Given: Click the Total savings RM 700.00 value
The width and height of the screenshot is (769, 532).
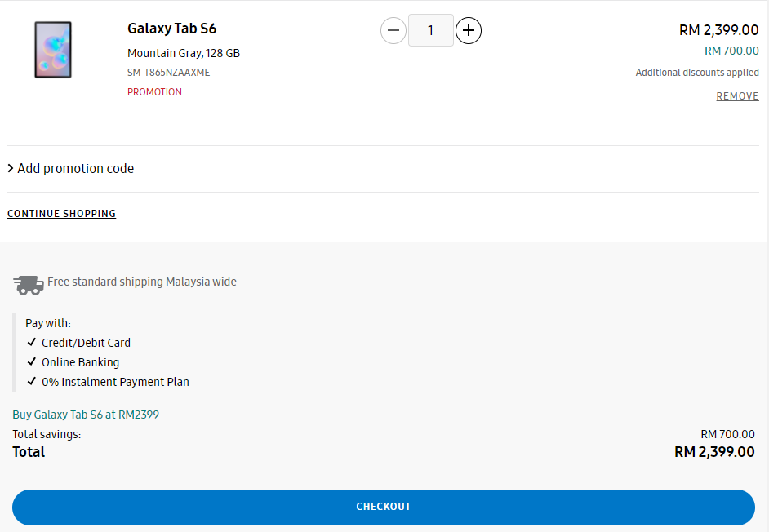Looking at the screenshot, I should click(x=728, y=434).
